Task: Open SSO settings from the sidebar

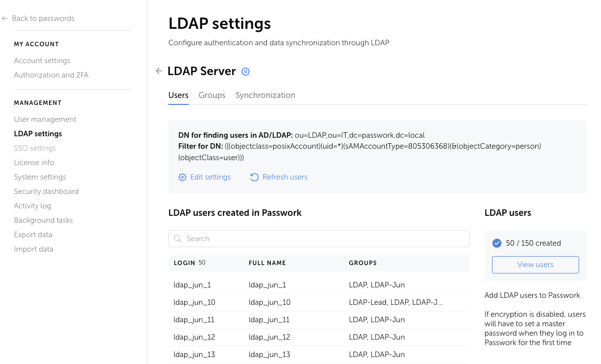Action: click(x=35, y=148)
